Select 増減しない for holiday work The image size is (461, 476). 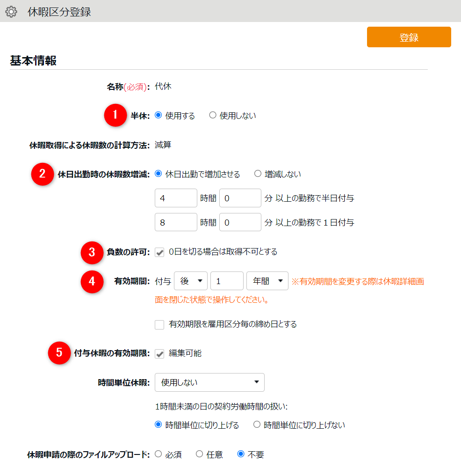pos(258,174)
